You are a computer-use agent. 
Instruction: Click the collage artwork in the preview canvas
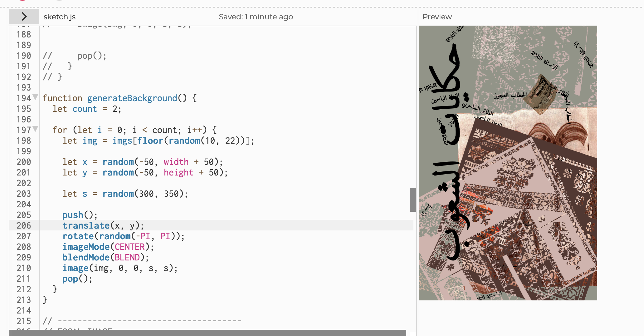(x=508, y=163)
